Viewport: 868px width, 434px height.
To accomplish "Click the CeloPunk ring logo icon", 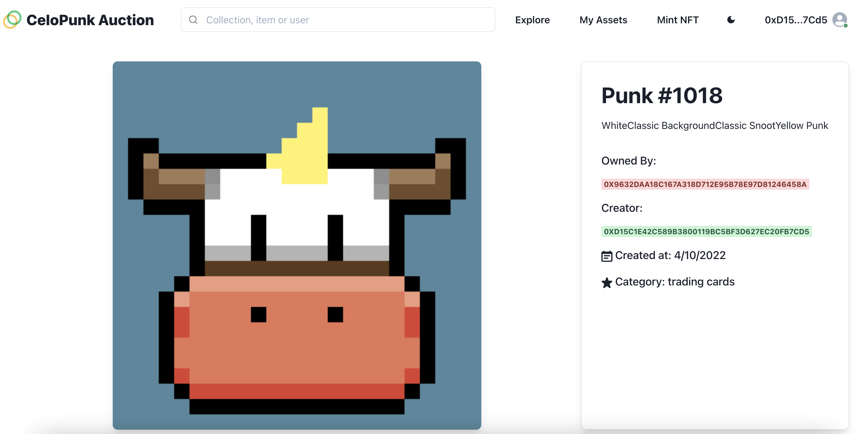I will 13,20.
